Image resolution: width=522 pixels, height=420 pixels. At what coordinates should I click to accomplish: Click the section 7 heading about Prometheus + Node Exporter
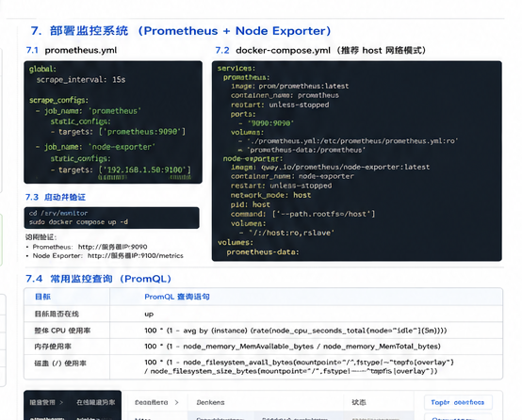click(x=181, y=31)
